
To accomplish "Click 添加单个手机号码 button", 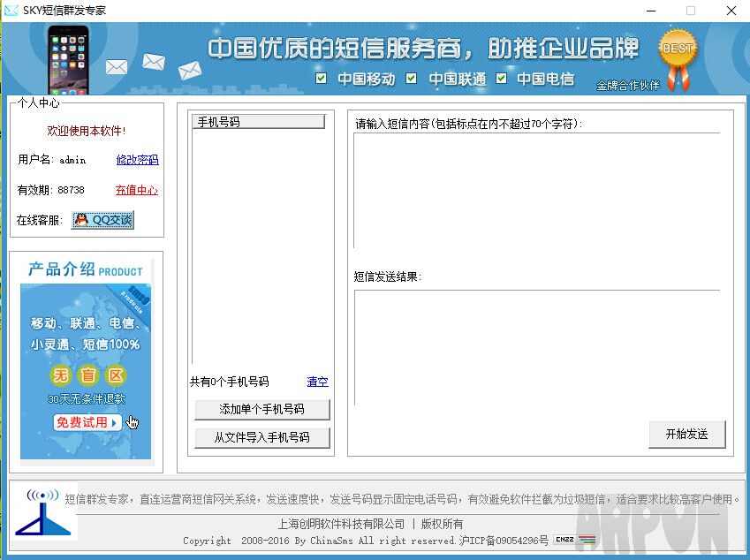I will tap(262, 409).
